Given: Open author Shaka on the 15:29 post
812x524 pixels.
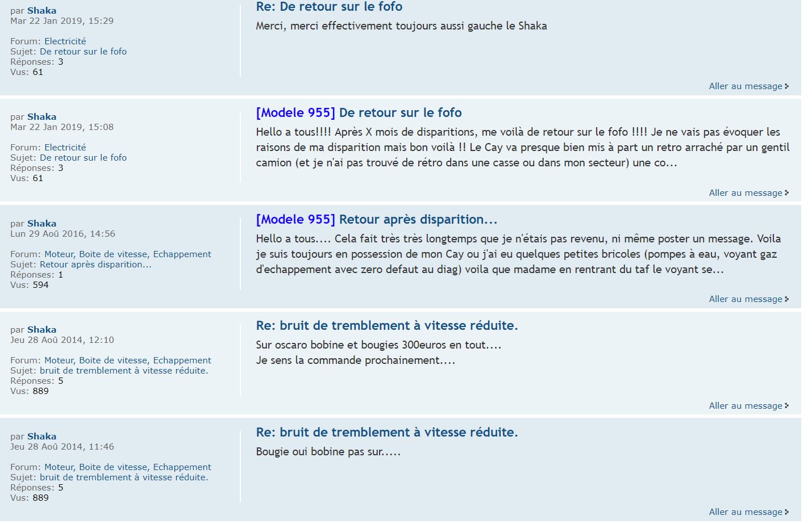Looking at the screenshot, I should click(41, 11).
